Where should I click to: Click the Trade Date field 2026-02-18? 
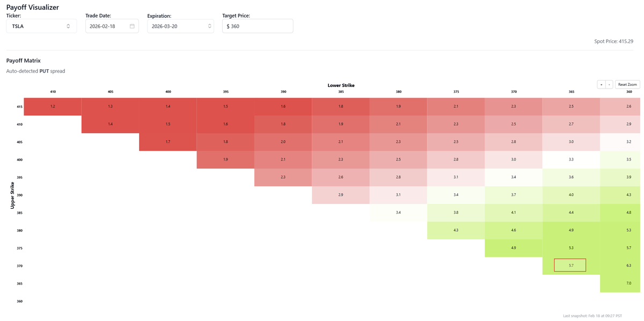pyautogui.click(x=107, y=26)
